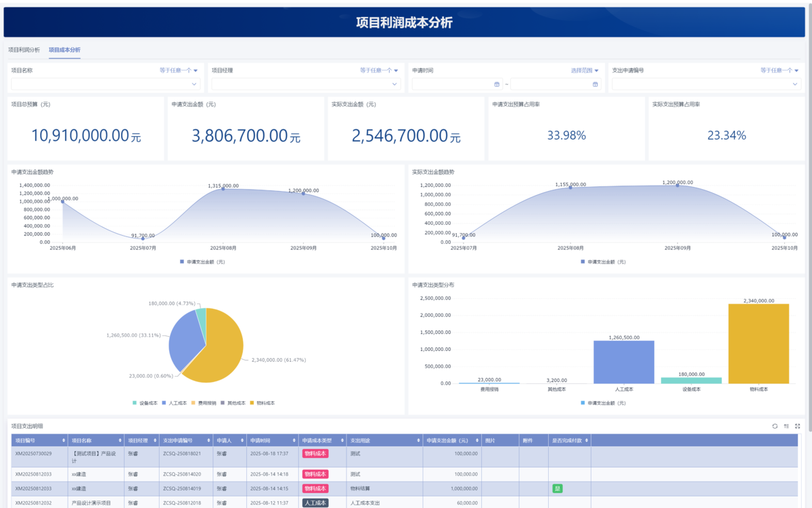The width and height of the screenshot is (812, 508).
Task: Click the start date calendar icon under 申请时间
Action: tap(497, 84)
